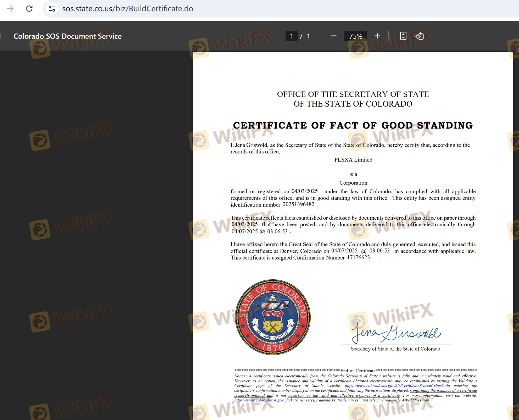The width and height of the screenshot is (519, 420).
Task: Click the 75% zoom level field
Action: coord(355,36)
